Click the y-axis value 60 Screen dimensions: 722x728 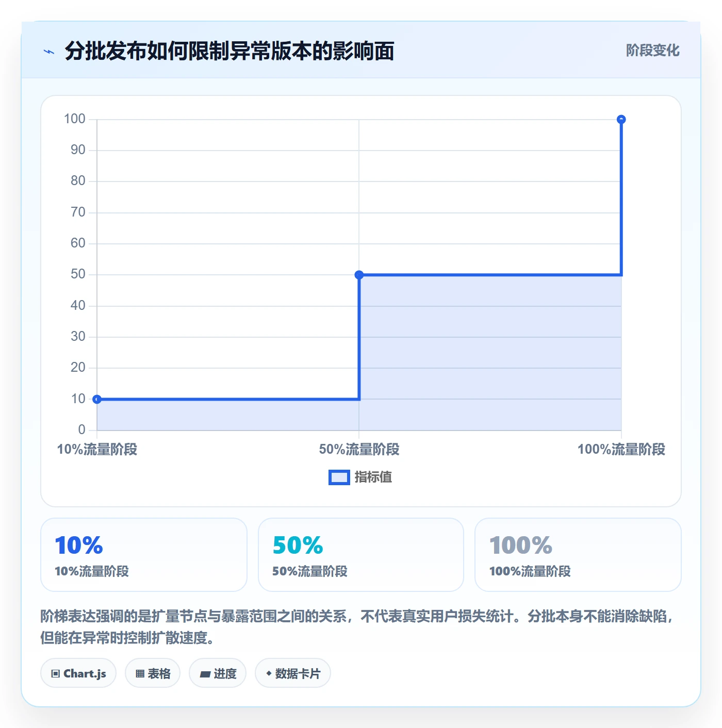[x=78, y=243]
